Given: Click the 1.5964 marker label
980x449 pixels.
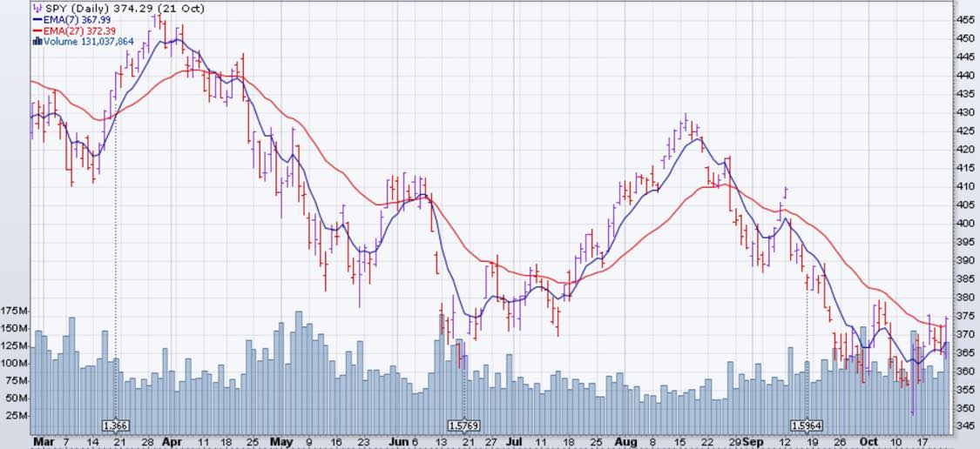Looking at the screenshot, I should [806, 426].
